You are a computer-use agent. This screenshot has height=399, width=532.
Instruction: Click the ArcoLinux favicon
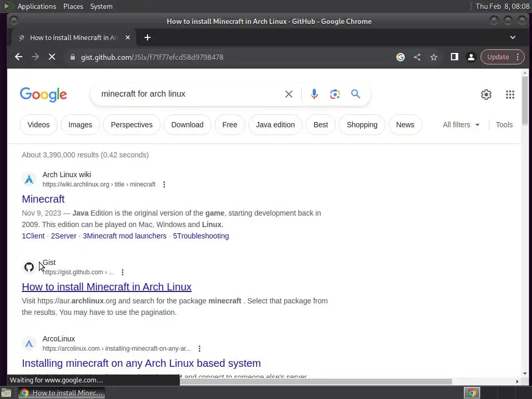point(29,343)
